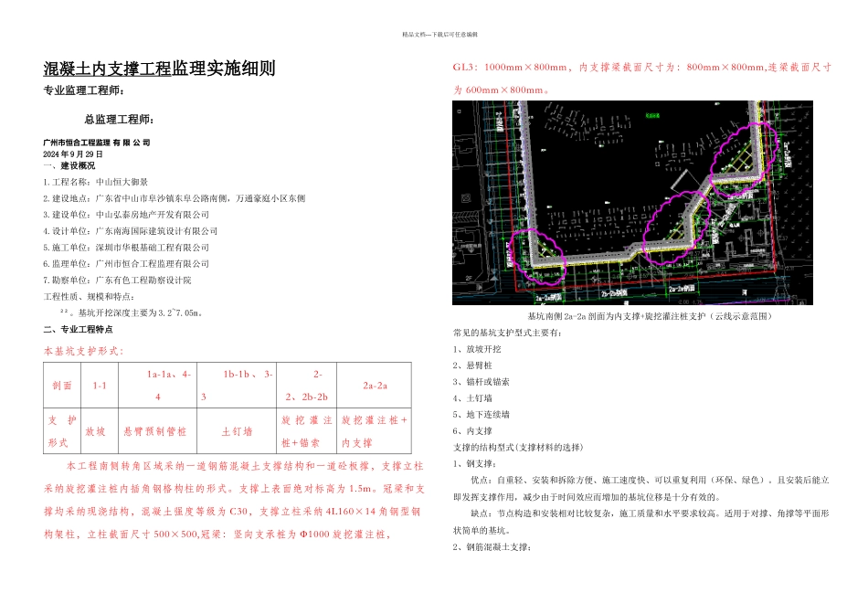868x614 pixels.
Task: Click the list item 1、钢支撑：
Action: [474, 464]
